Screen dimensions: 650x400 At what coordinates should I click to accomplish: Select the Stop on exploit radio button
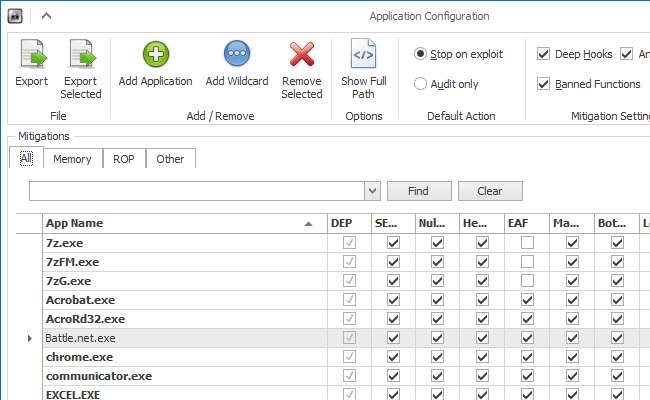pos(421,54)
